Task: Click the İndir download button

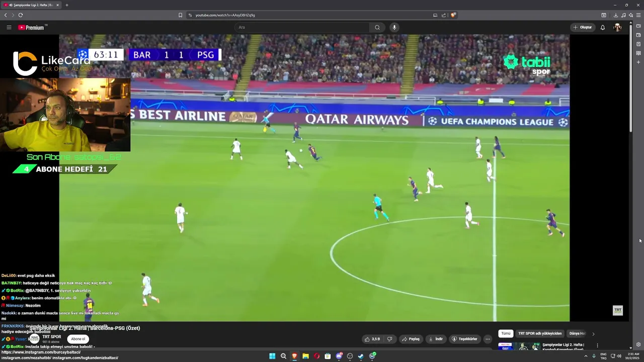Action: [x=436, y=339]
